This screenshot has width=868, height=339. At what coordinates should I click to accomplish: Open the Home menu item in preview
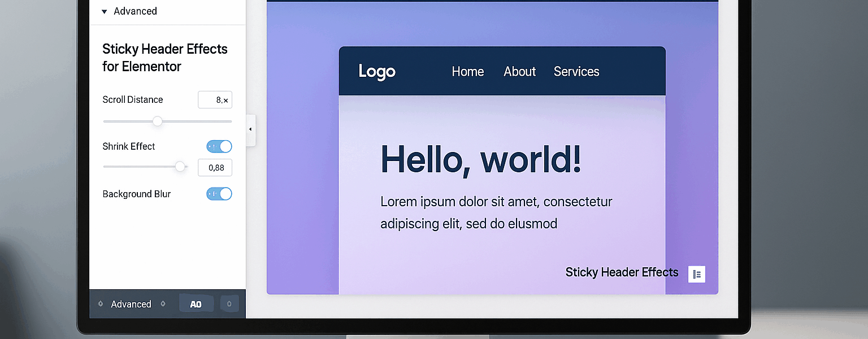[468, 72]
